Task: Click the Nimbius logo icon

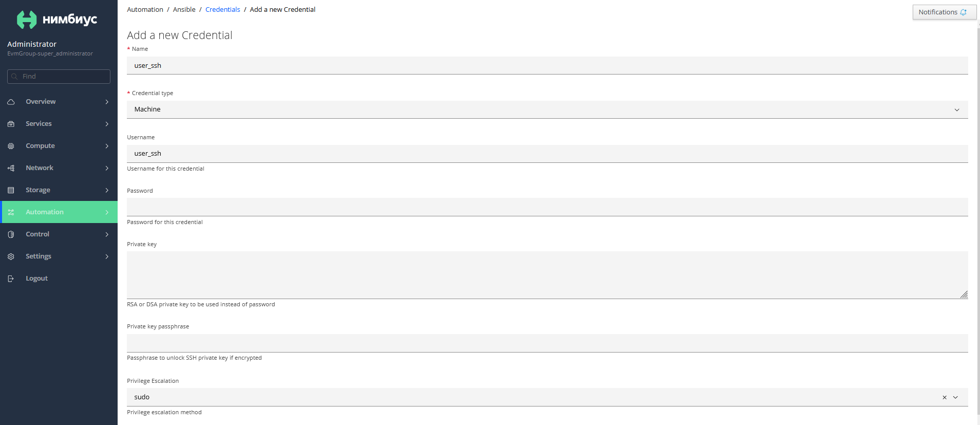Action: (x=27, y=20)
